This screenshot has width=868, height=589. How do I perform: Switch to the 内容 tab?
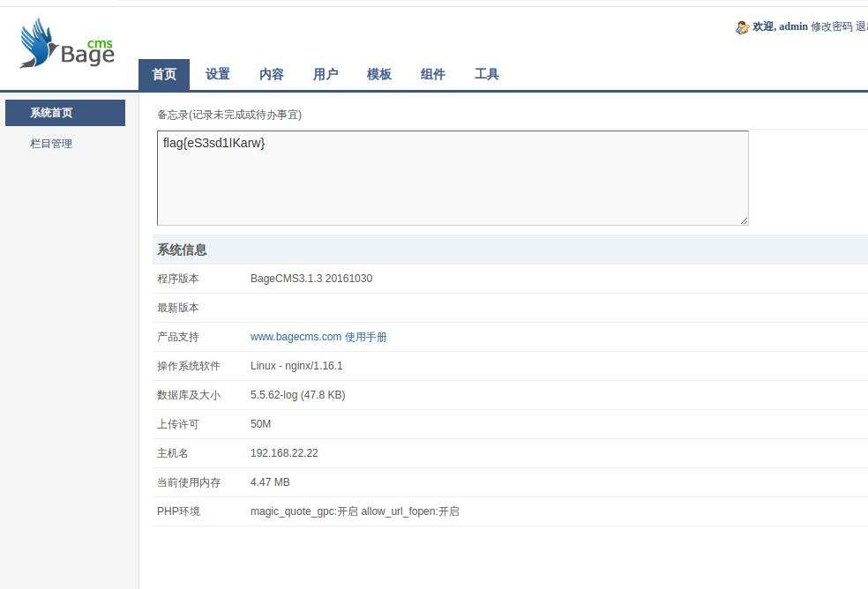pyautogui.click(x=272, y=74)
